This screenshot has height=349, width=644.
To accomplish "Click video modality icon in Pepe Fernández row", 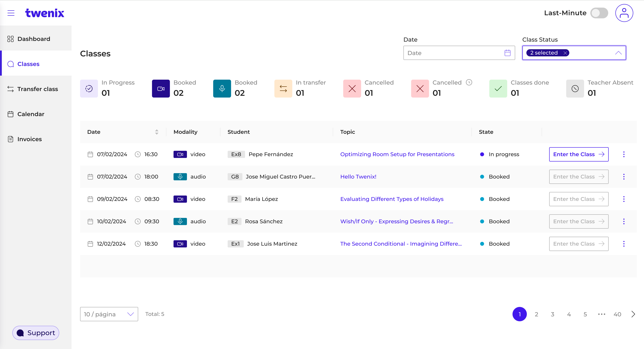I will 180,154.
